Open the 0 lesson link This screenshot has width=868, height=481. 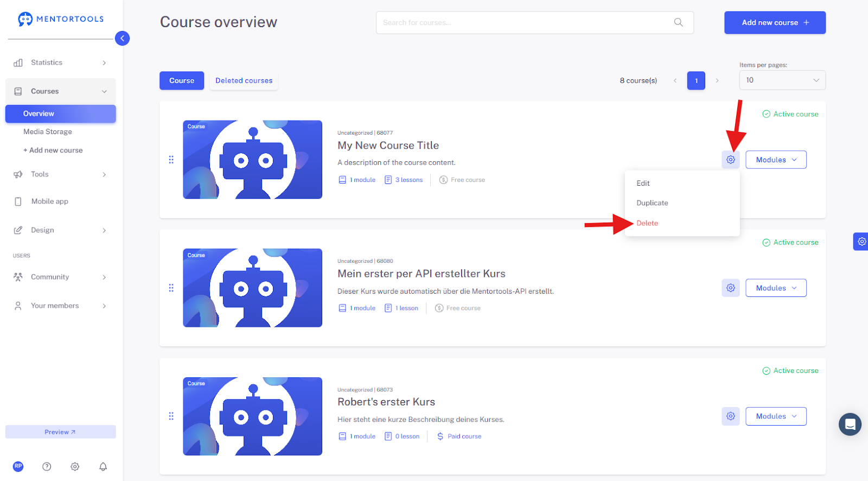402,436
